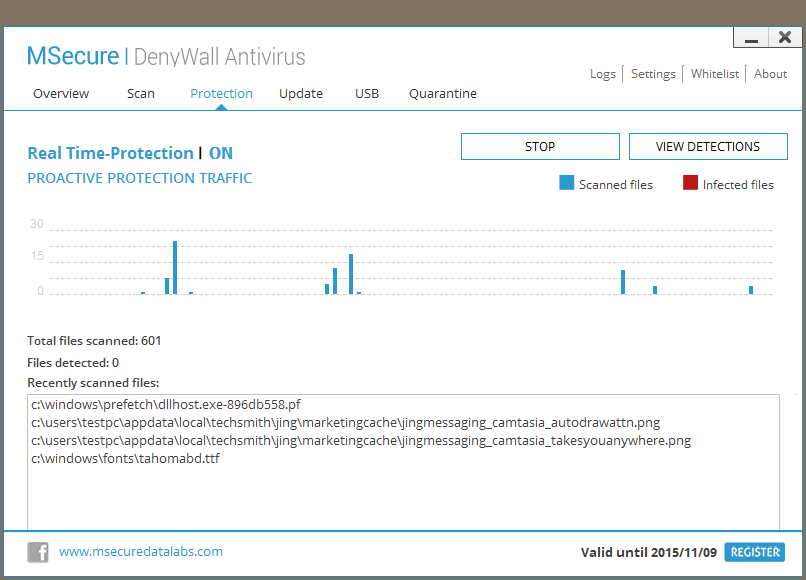The width and height of the screenshot is (806, 580).
Task: Minimize the DenyWall Antivirus window
Action: 751,38
